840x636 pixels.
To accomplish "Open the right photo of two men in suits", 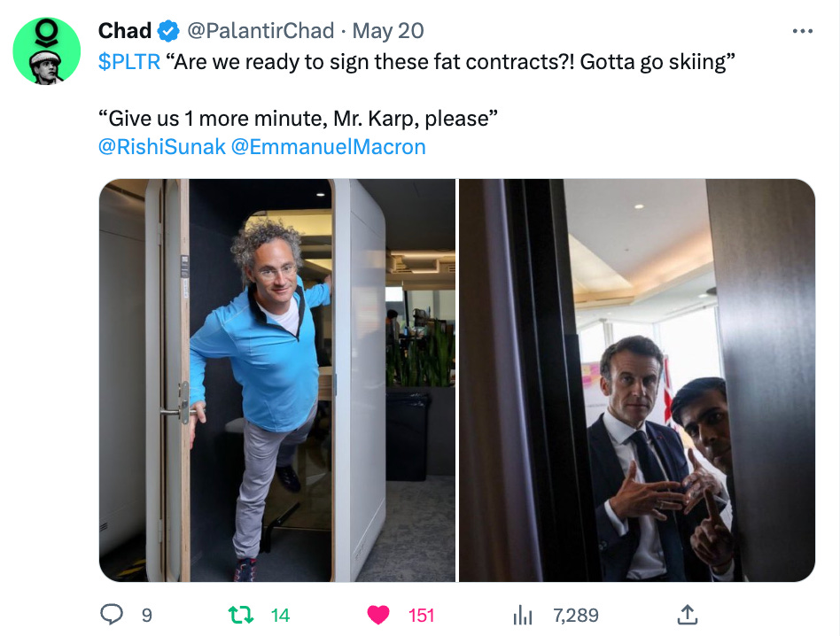I will (637, 380).
